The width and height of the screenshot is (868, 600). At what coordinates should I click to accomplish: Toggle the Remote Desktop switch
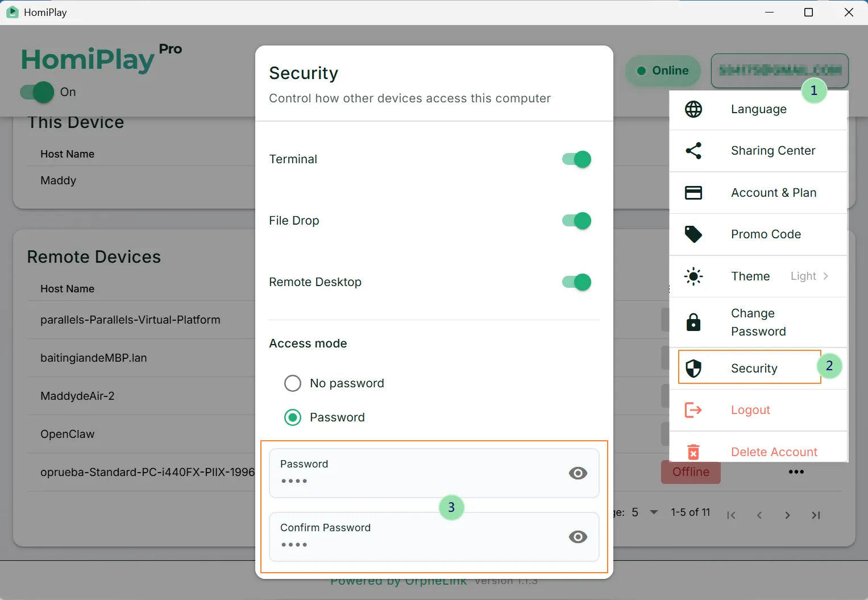coord(576,282)
